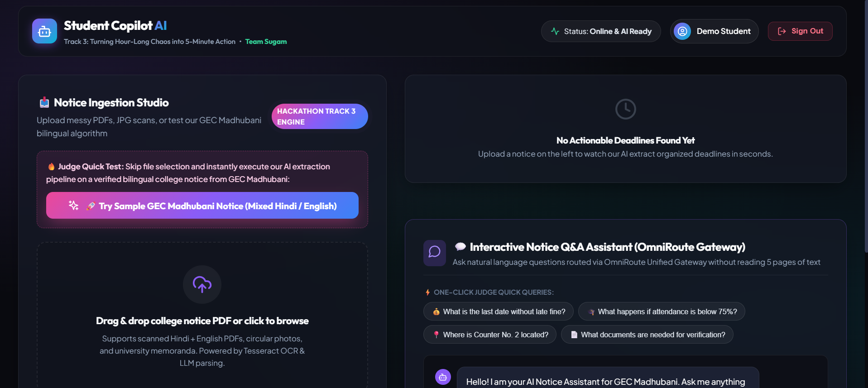Click the Team Sugam link in header
The image size is (868, 388).
point(266,42)
